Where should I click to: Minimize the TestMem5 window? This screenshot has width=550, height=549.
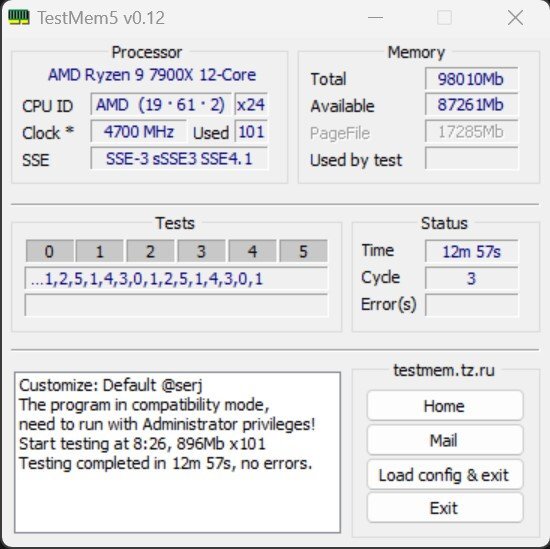point(375,17)
